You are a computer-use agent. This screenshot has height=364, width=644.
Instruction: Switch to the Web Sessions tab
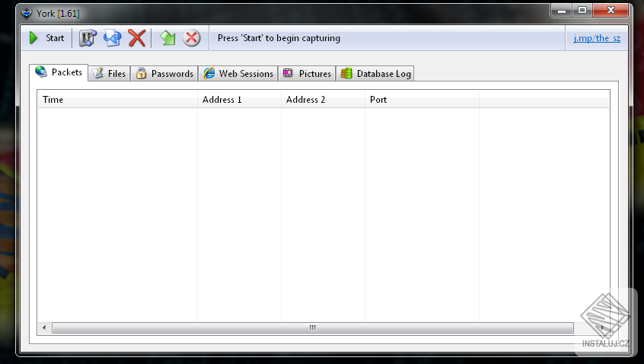[x=238, y=74]
